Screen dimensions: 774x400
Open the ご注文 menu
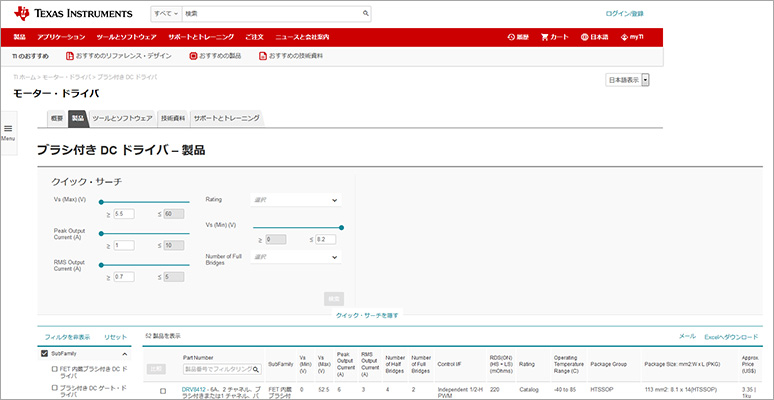(x=254, y=37)
